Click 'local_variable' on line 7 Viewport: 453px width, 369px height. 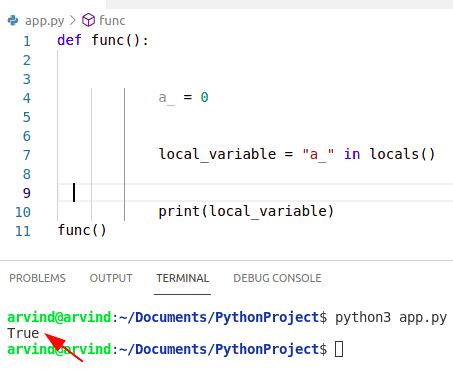pos(217,154)
